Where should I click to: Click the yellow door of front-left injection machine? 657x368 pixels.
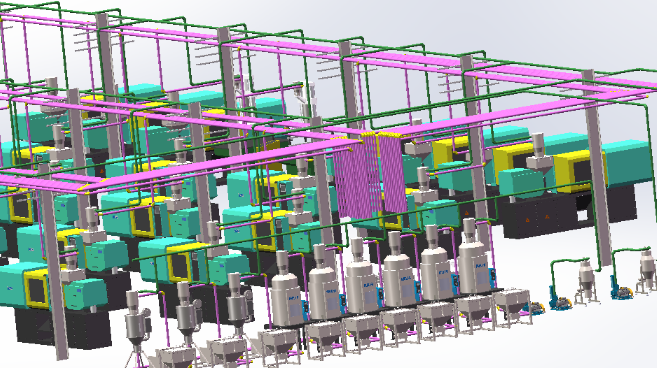pyautogui.click(x=37, y=290)
